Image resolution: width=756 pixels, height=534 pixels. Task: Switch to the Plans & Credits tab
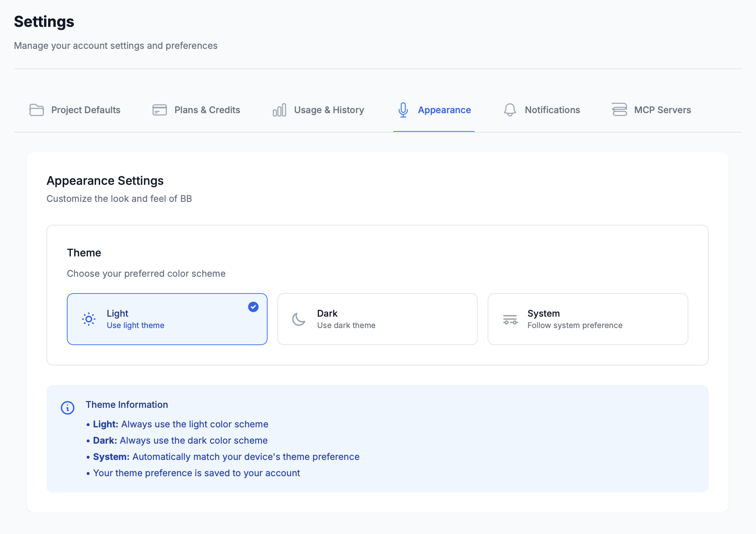click(x=207, y=110)
